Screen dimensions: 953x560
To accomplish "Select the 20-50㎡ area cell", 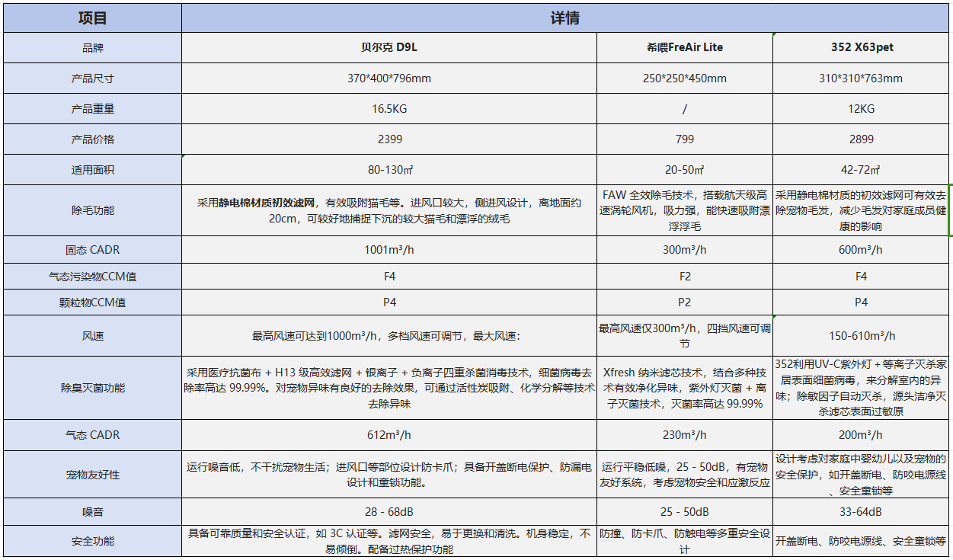I will point(685,170).
